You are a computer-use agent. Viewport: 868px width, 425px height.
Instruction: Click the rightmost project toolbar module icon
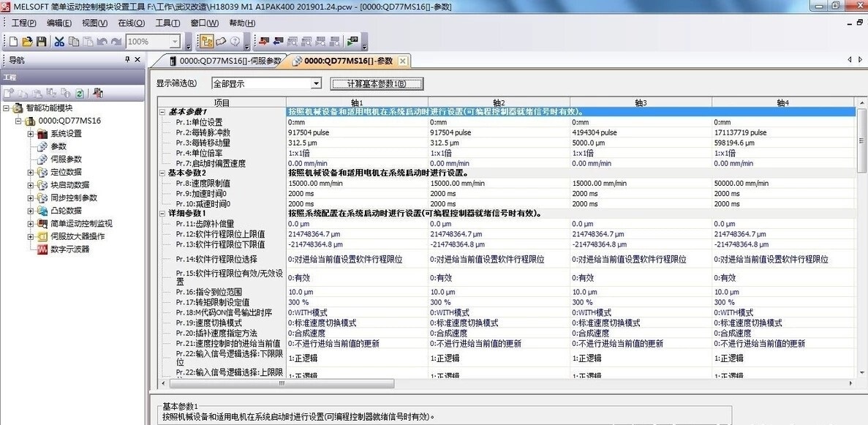[98, 93]
